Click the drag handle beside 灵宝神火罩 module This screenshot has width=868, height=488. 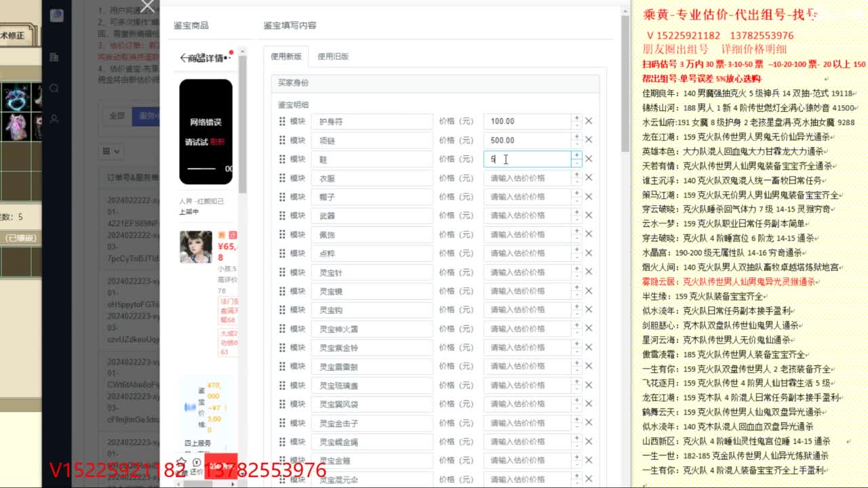282,329
